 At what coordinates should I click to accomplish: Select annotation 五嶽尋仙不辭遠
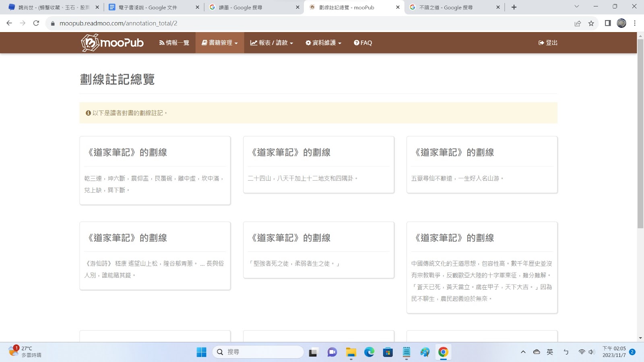coord(482,165)
